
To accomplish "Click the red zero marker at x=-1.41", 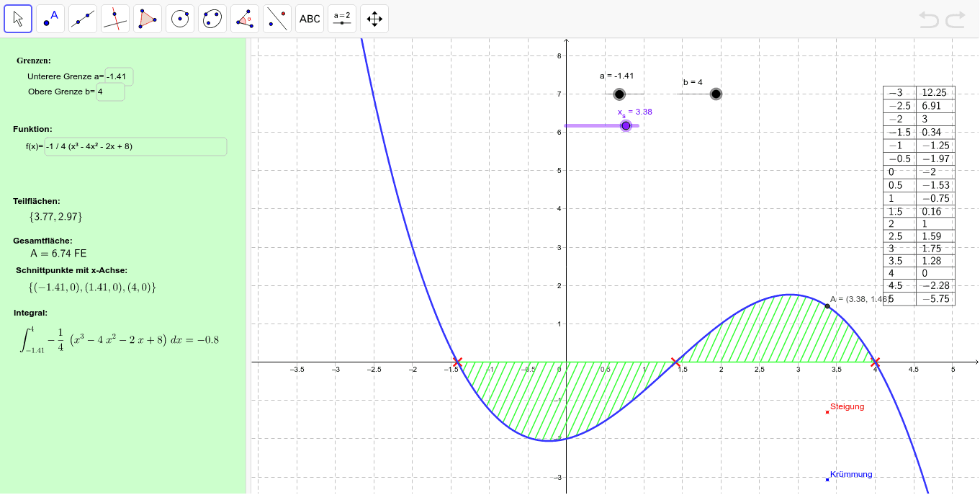I will [x=457, y=362].
